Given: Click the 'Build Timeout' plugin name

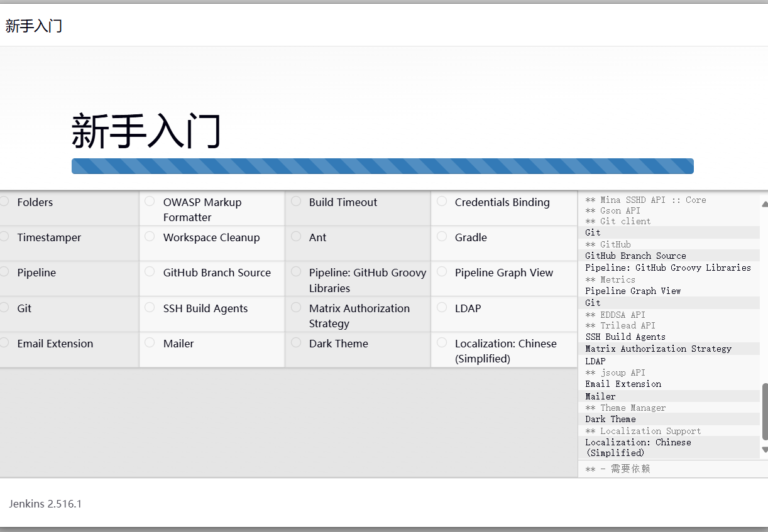Looking at the screenshot, I should [x=343, y=202].
